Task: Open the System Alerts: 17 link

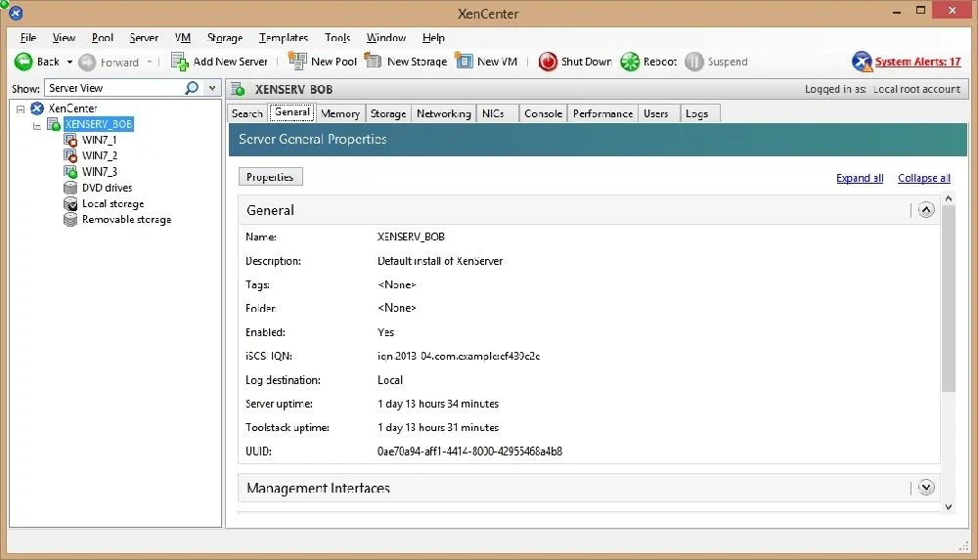Action: (x=917, y=62)
